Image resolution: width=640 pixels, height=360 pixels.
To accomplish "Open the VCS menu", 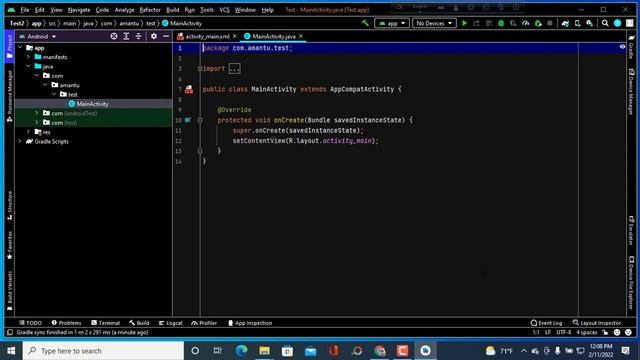I will [x=224, y=10].
